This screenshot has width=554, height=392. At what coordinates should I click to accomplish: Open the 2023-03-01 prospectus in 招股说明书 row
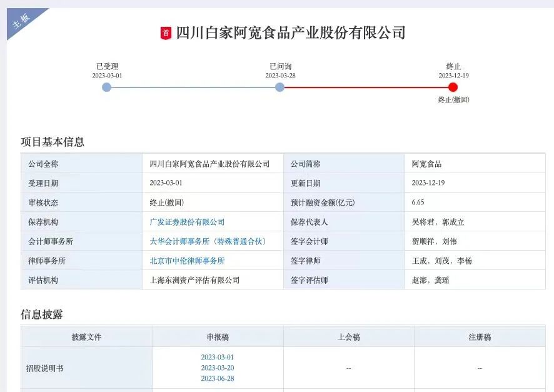tap(217, 358)
